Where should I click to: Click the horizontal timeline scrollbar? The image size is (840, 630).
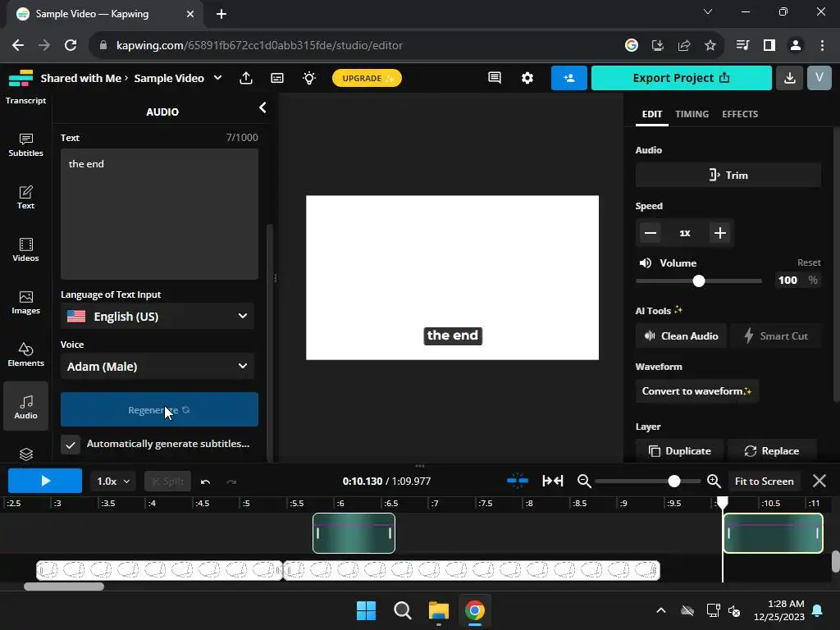click(x=64, y=587)
